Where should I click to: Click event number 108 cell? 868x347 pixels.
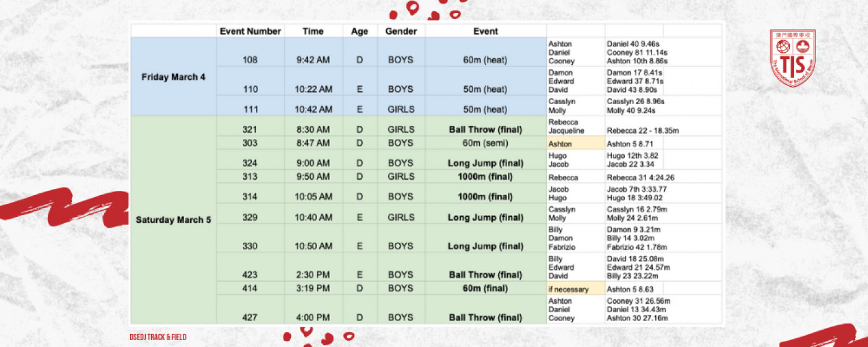pyautogui.click(x=250, y=61)
